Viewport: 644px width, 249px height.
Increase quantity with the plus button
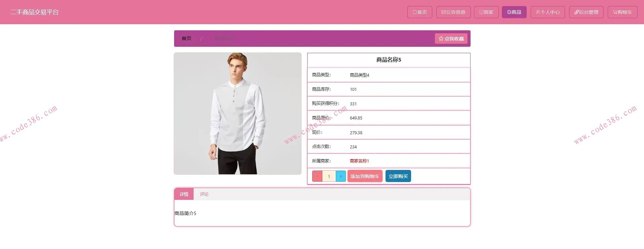point(341,176)
